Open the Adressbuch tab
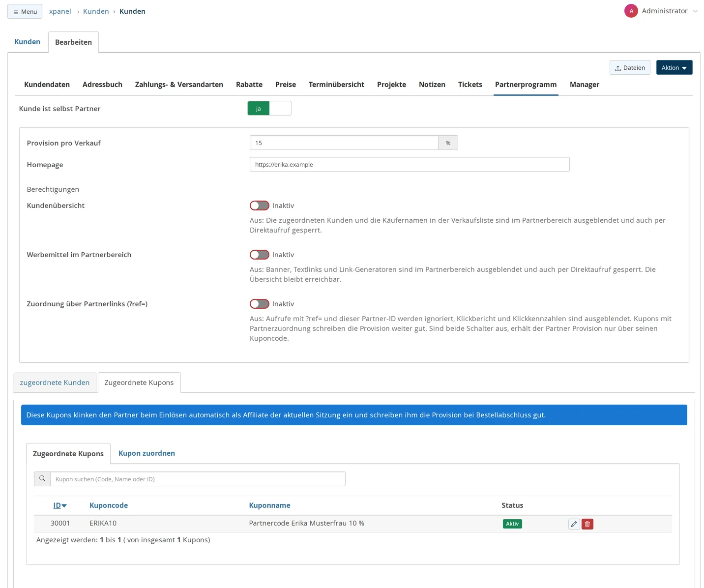 click(102, 85)
